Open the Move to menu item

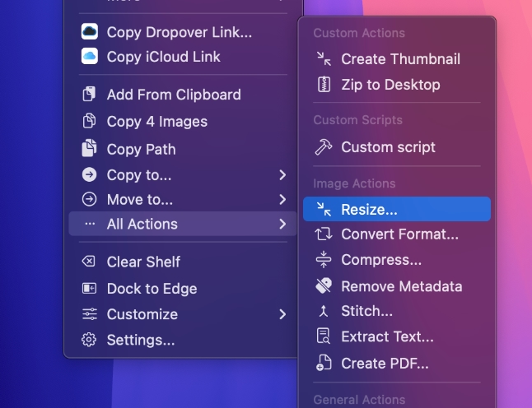coord(183,199)
